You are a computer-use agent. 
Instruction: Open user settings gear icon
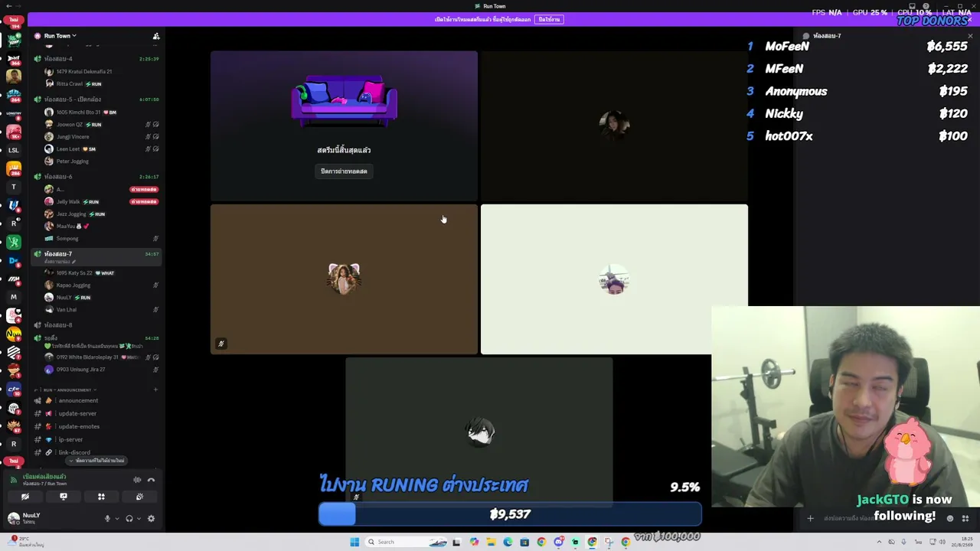pos(151,518)
